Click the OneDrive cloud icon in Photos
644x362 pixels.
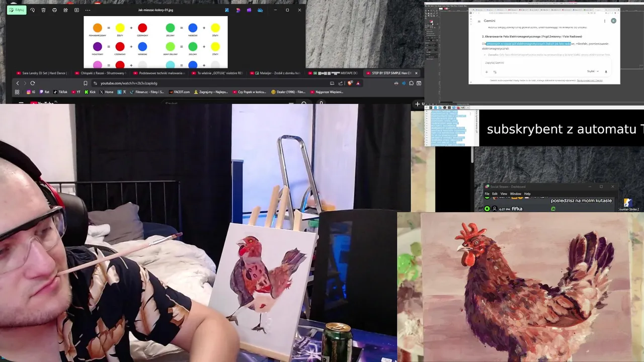[x=260, y=10]
